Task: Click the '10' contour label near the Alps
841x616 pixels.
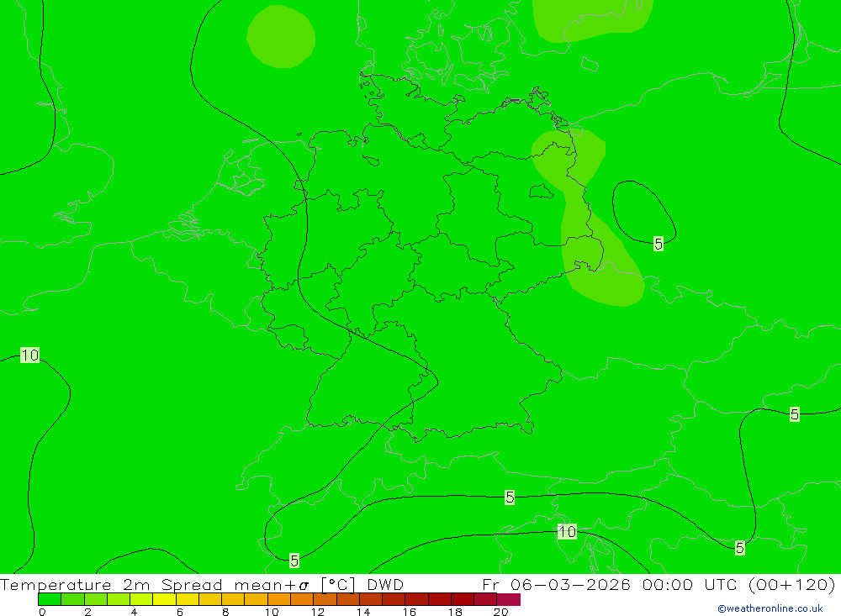Action: pos(567,531)
